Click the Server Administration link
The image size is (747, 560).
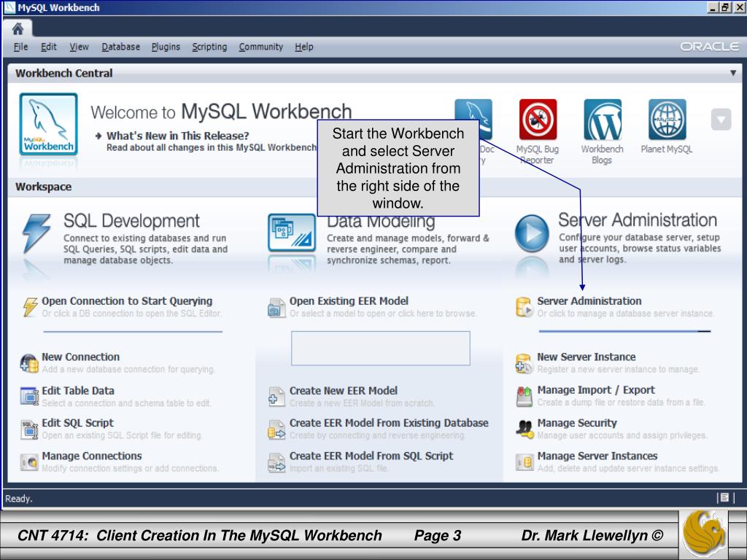[589, 301]
